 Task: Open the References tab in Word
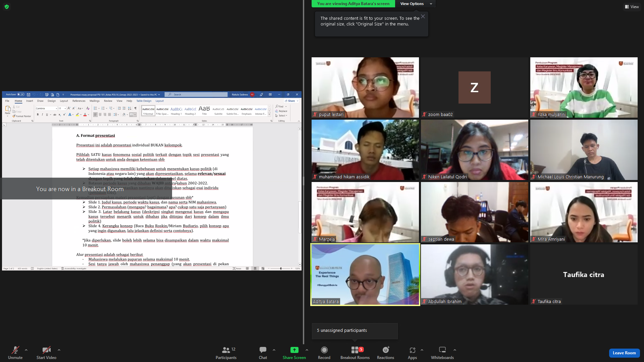coord(79,101)
